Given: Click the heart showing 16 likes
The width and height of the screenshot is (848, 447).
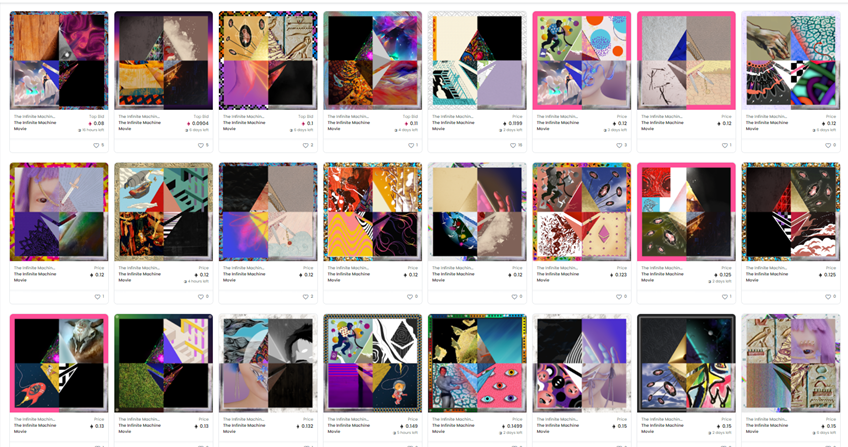Looking at the screenshot, I should coord(513,145).
